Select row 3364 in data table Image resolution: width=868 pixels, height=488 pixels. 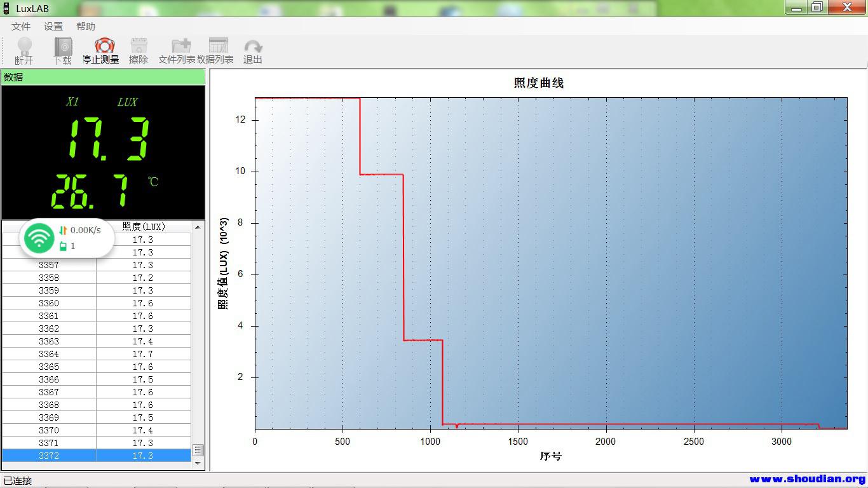click(x=97, y=354)
